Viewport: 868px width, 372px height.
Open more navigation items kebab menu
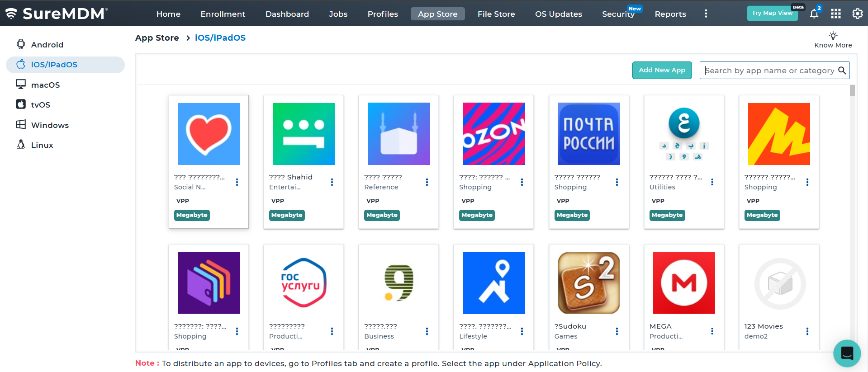click(x=706, y=14)
